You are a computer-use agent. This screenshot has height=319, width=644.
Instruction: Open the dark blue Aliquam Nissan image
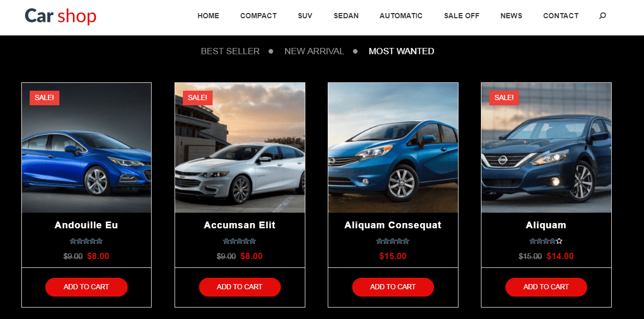546,148
